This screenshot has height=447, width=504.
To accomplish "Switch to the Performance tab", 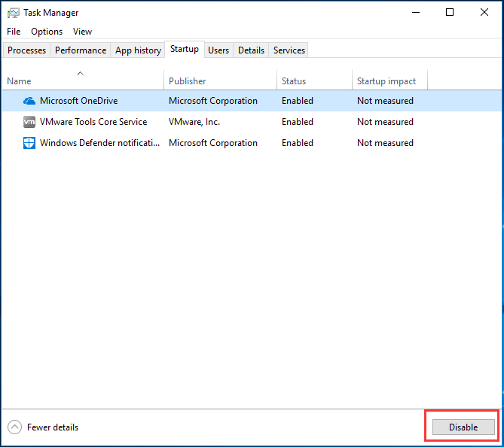I will (x=81, y=50).
